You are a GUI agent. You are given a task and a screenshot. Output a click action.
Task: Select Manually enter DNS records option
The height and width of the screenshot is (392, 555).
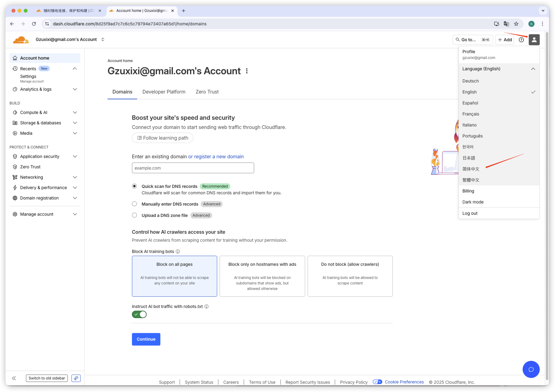coord(134,204)
